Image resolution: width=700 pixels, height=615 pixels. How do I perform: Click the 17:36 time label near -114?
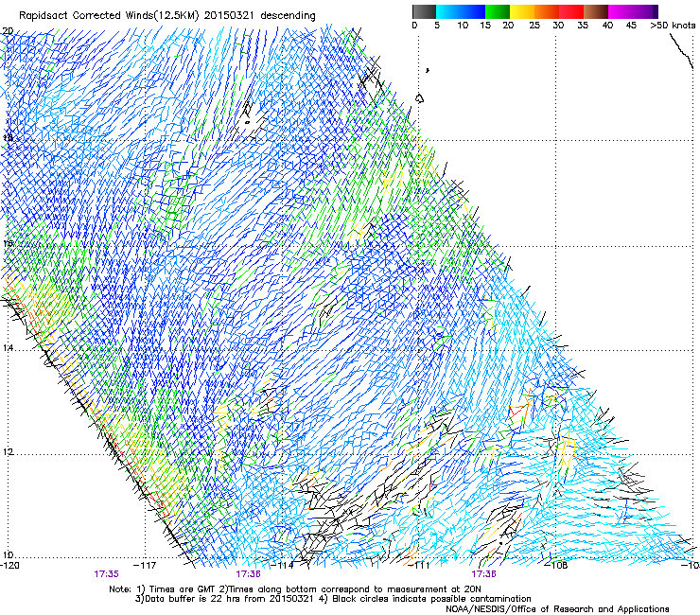(x=248, y=574)
